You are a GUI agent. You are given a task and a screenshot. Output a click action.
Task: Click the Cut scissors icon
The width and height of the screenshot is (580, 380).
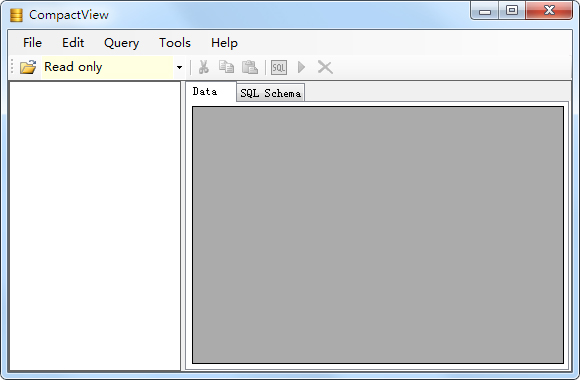tap(203, 67)
